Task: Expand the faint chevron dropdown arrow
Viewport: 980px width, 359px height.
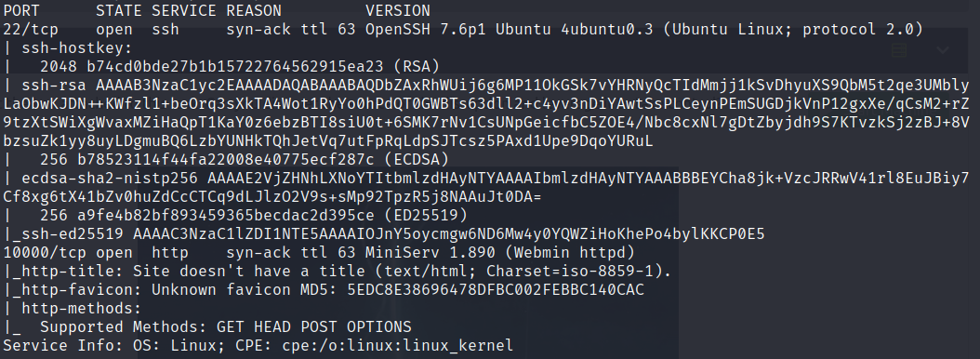Action: [943, 50]
